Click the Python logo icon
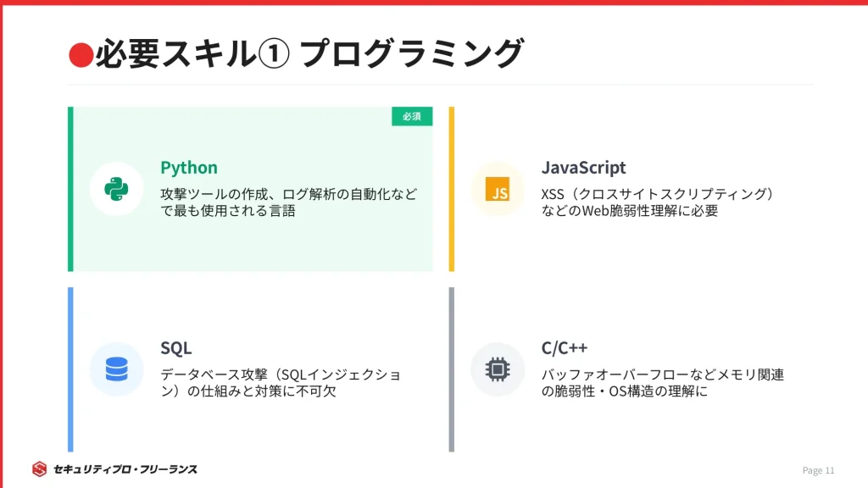Image resolution: width=868 pixels, height=488 pixels. click(x=116, y=189)
